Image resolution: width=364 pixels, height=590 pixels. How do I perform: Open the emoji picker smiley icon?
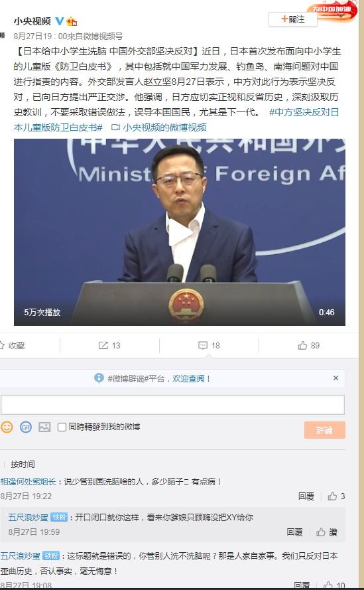coord(7,427)
